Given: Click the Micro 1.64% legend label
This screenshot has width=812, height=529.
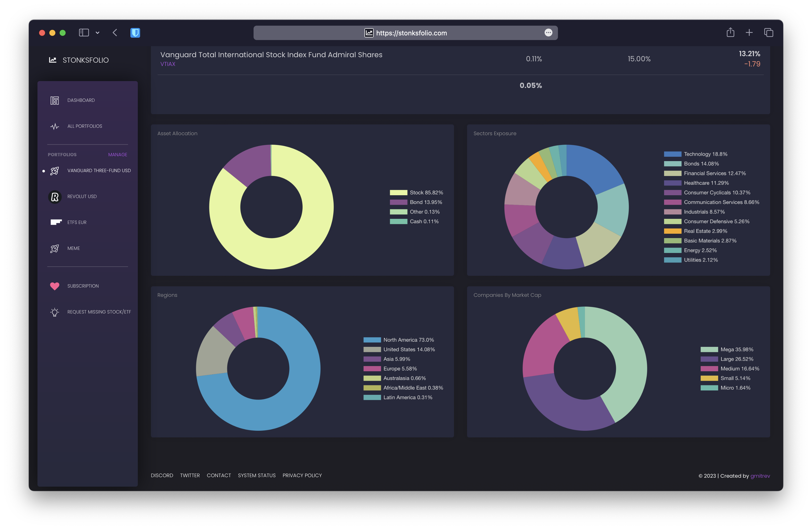Looking at the screenshot, I should pyautogui.click(x=736, y=388).
